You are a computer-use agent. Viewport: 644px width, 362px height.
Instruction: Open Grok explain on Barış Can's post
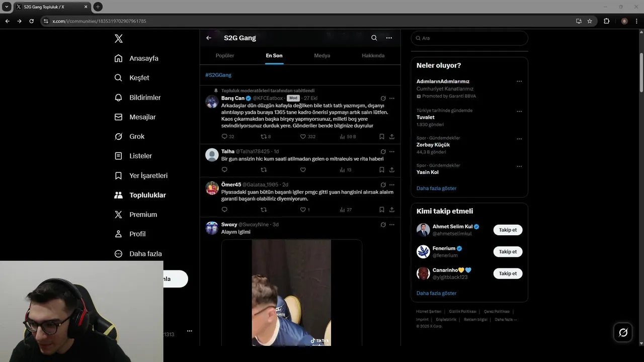[x=383, y=98]
